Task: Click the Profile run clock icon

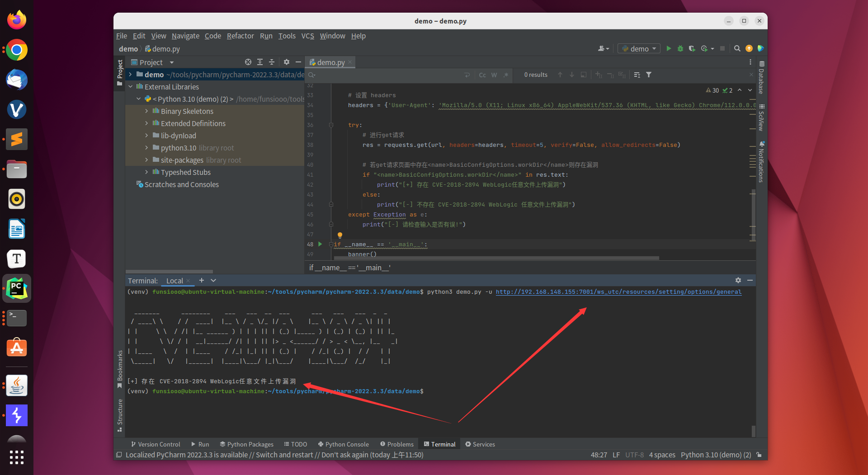Action: [704, 48]
